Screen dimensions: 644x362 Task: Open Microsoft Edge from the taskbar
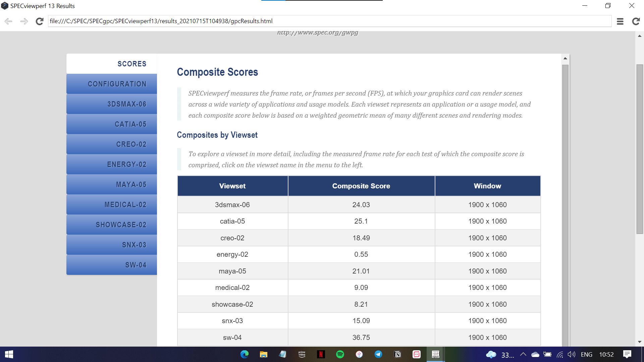(245, 354)
